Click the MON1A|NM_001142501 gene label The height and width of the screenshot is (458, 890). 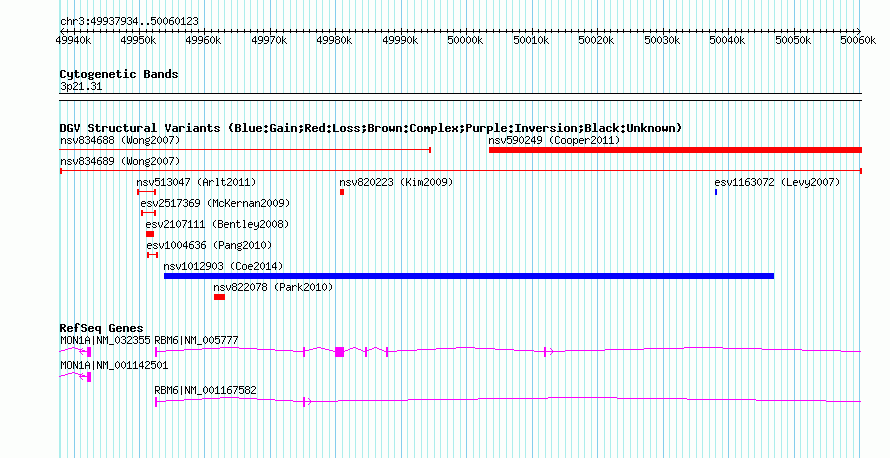[114, 365]
